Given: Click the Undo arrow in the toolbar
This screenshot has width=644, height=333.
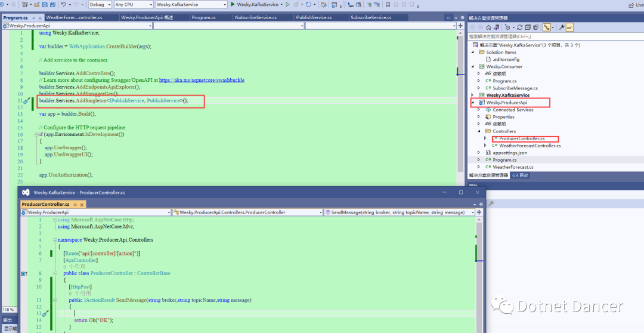Looking at the screenshot, I should point(63,5).
